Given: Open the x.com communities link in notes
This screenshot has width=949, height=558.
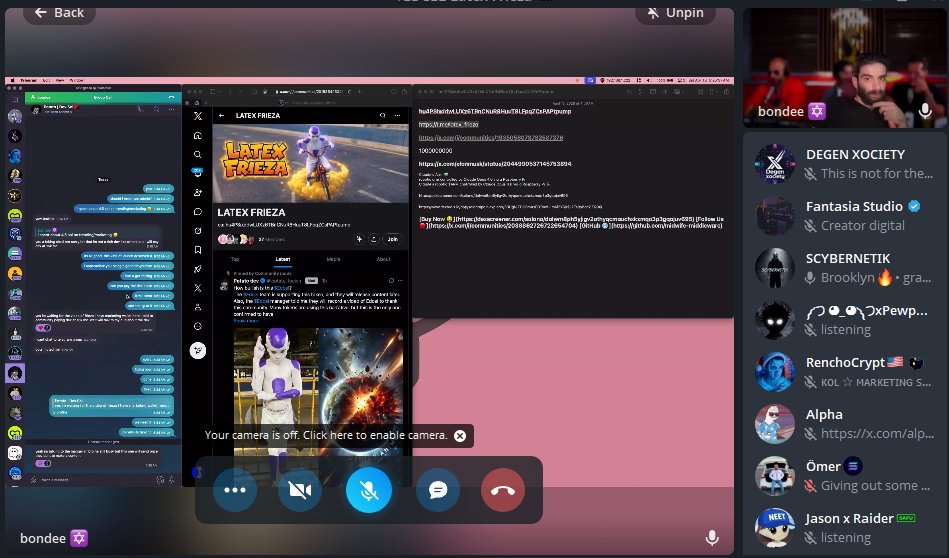Looking at the screenshot, I should [x=491, y=138].
